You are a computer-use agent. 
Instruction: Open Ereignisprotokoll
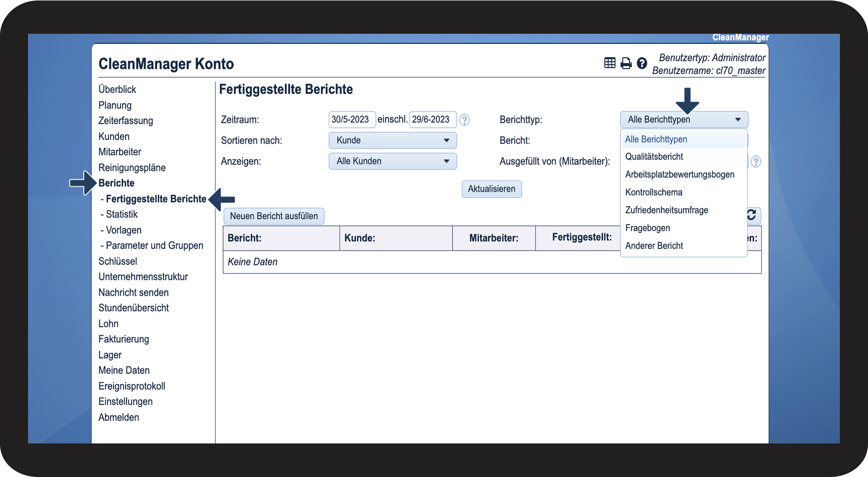(x=132, y=386)
